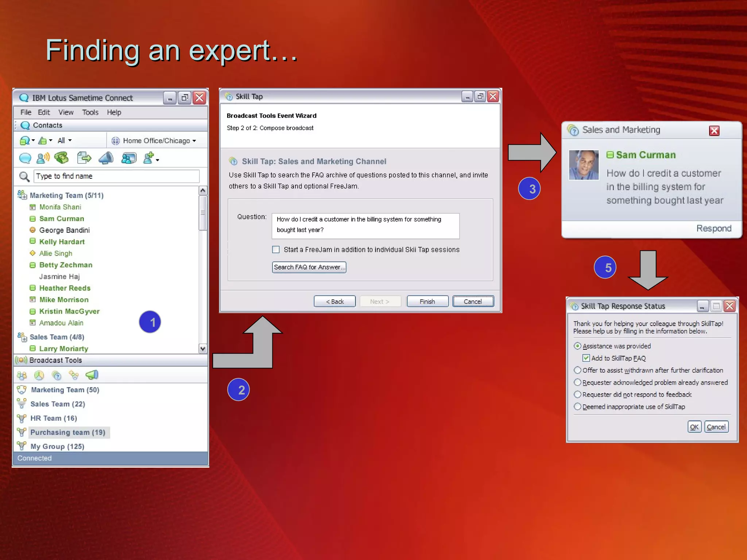Click the Question text field in Skill Tap
The image size is (747, 560).
(365, 226)
